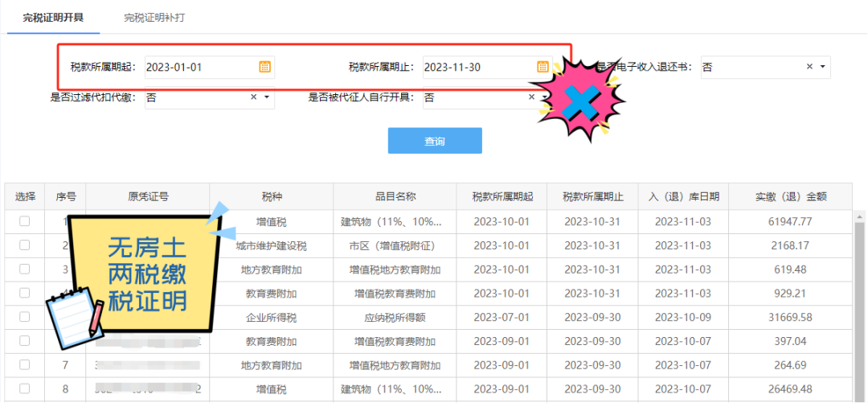Click 地方教育附加 in the 619.48 row
The height and width of the screenshot is (403, 868).
point(272,270)
